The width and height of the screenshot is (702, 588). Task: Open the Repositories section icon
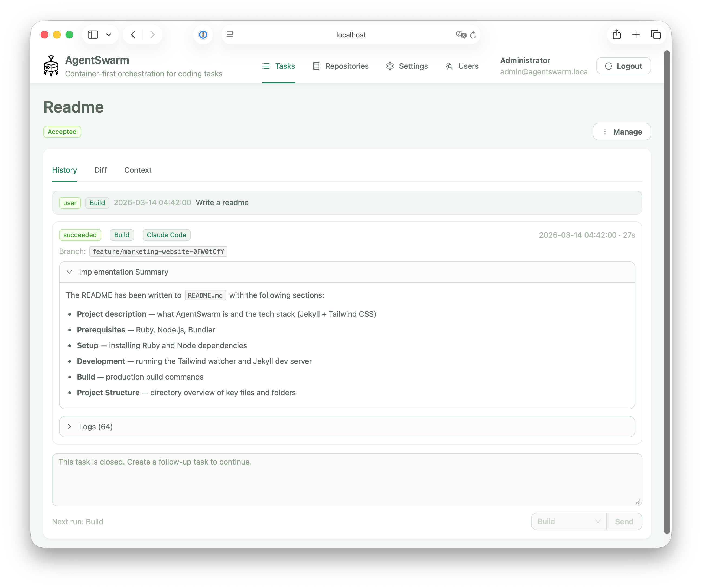(x=316, y=66)
